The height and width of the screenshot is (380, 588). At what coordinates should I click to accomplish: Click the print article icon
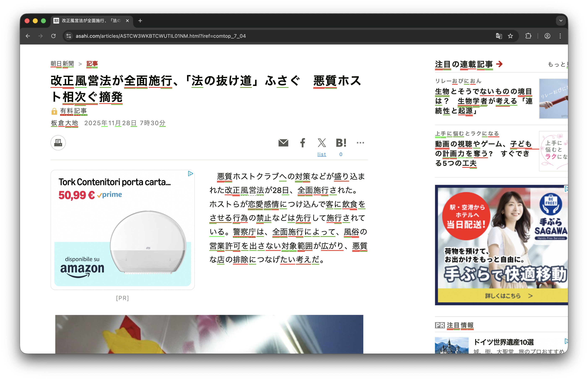coord(58,143)
